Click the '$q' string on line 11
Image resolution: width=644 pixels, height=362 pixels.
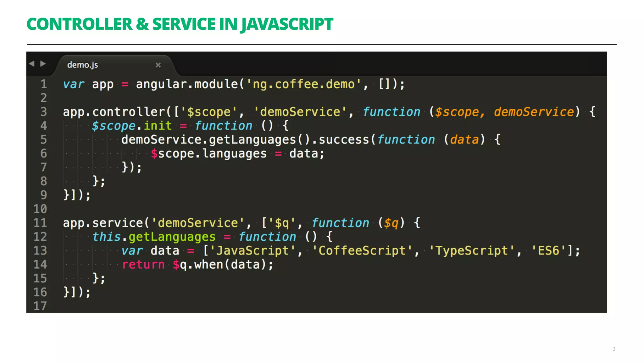coord(282,223)
